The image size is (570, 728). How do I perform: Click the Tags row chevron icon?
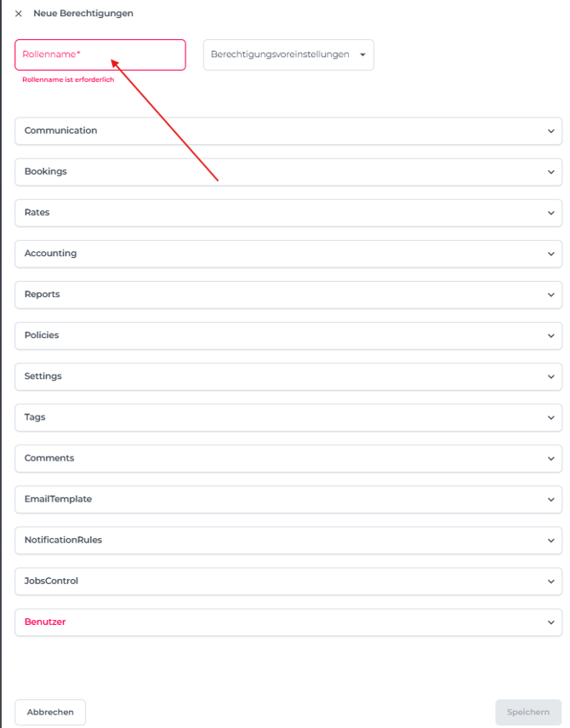point(551,417)
